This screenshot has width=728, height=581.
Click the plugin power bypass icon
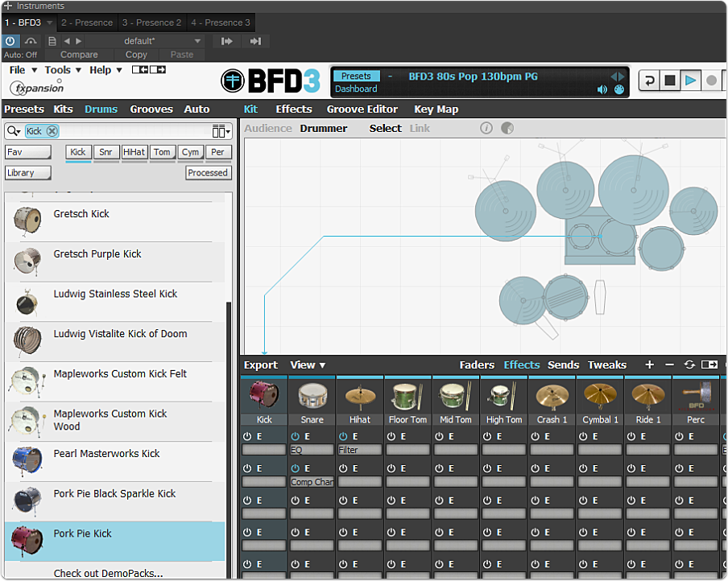10,41
